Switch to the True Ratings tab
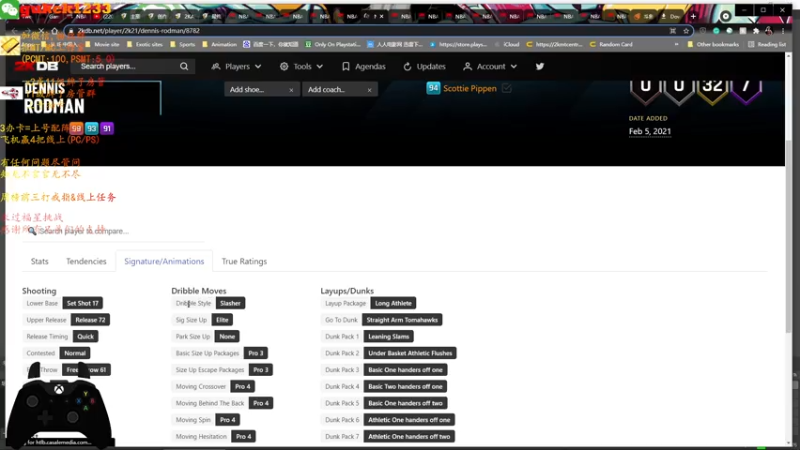The image size is (800, 450). pyautogui.click(x=244, y=261)
